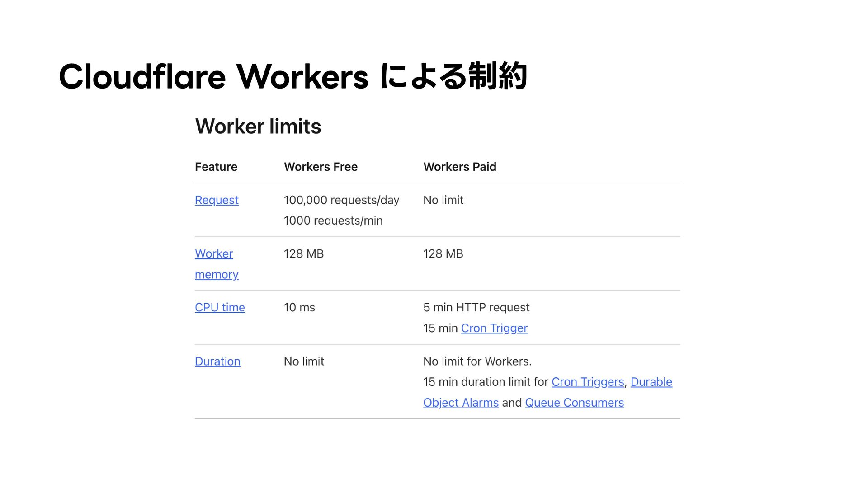Click the '15 min duration limit for' text
This screenshot has height=488, width=868.
tap(486, 382)
